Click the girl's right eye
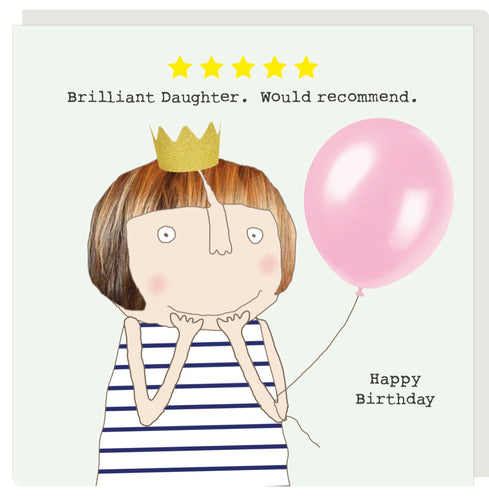489x500 pixels. (x=255, y=235)
